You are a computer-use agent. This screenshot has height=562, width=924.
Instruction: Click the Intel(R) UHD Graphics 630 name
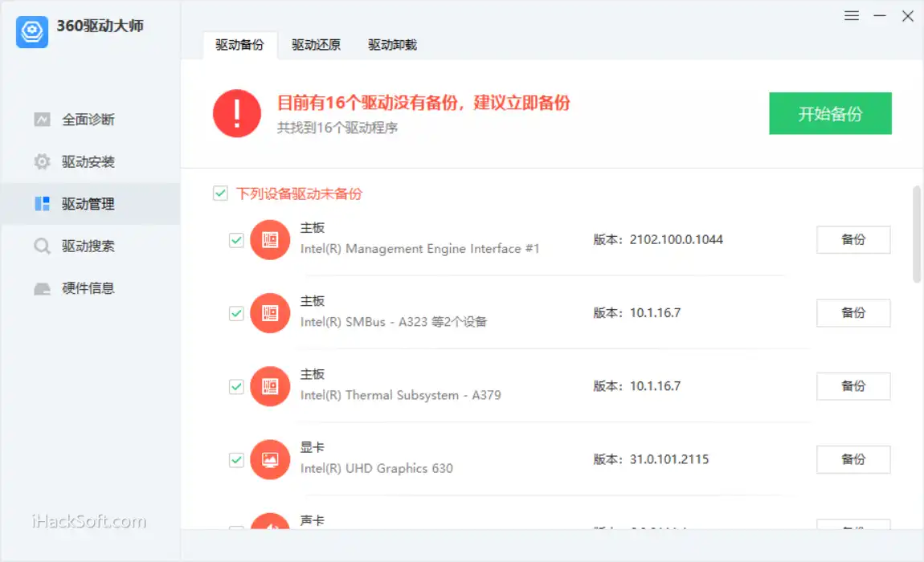(377, 468)
